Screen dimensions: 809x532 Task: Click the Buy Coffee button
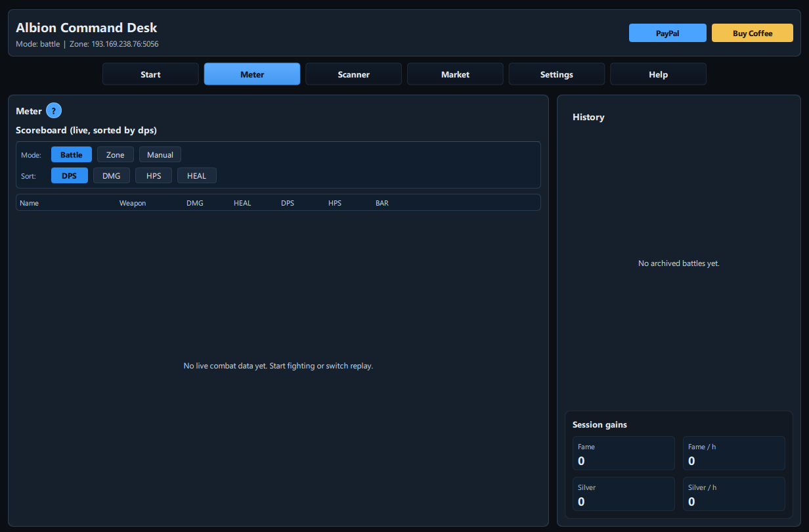tap(752, 32)
